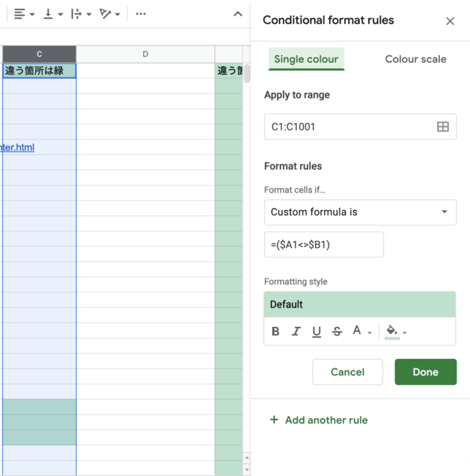Open the text rotation options icon

point(106,13)
